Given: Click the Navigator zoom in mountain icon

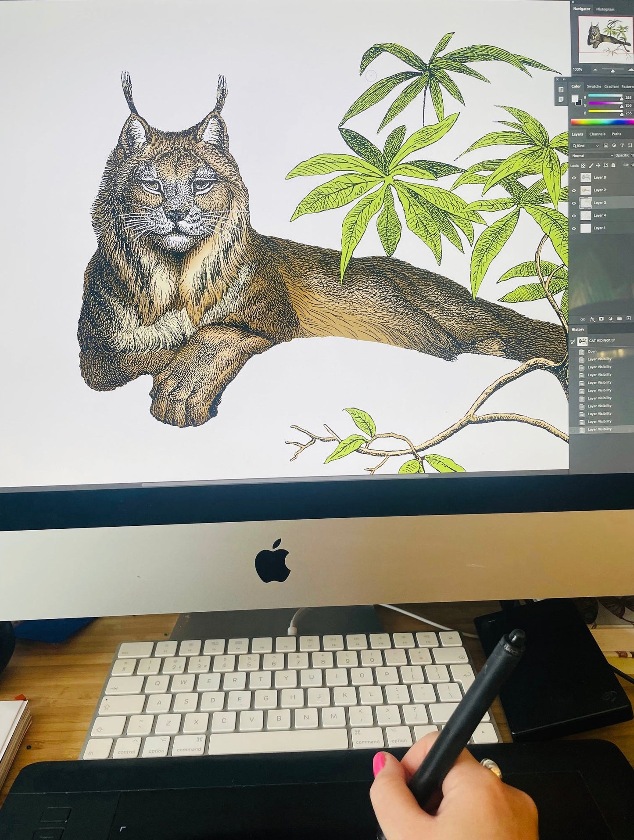Looking at the screenshot, I should point(630,69).
